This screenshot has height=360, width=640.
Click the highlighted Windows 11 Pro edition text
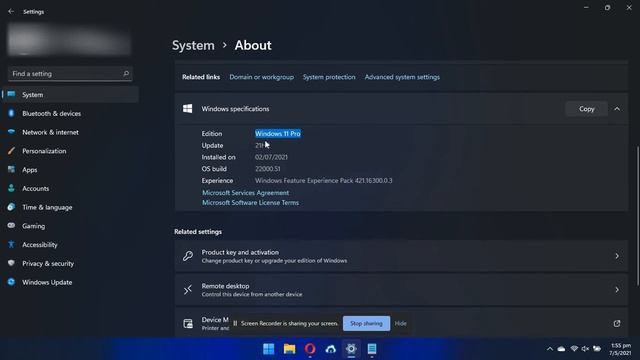[278, 133]
